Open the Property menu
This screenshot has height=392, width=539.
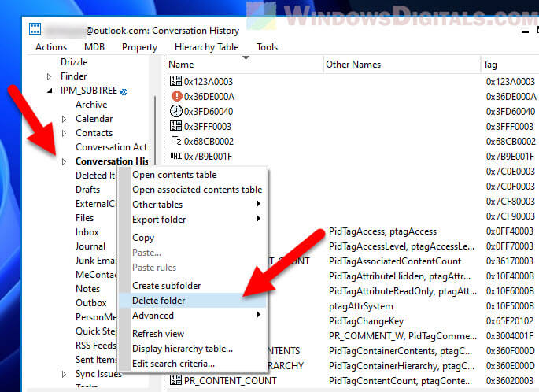139,47
